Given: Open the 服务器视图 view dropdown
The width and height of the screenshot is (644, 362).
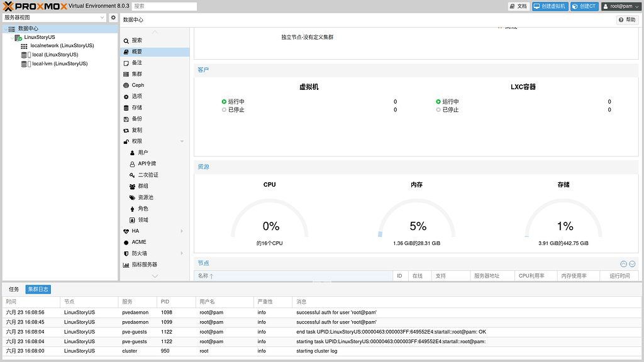Looking at the screenshot, I should click(55, 18).
